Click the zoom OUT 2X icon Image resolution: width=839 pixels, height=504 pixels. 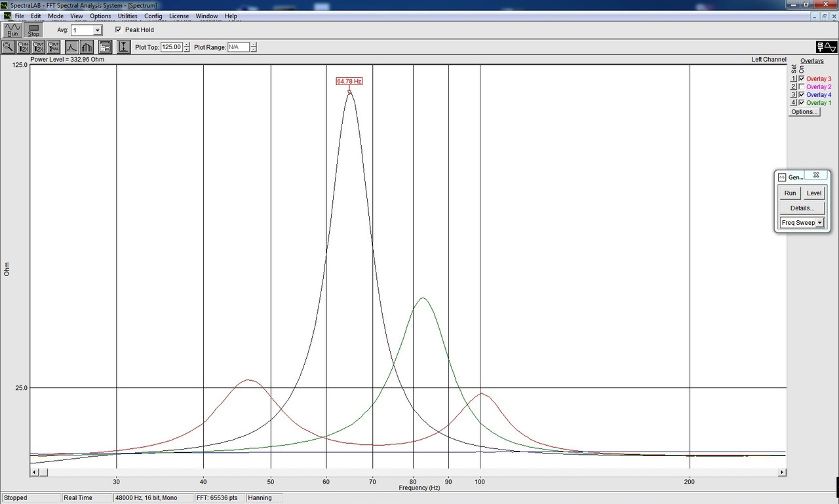pos(39,47)
